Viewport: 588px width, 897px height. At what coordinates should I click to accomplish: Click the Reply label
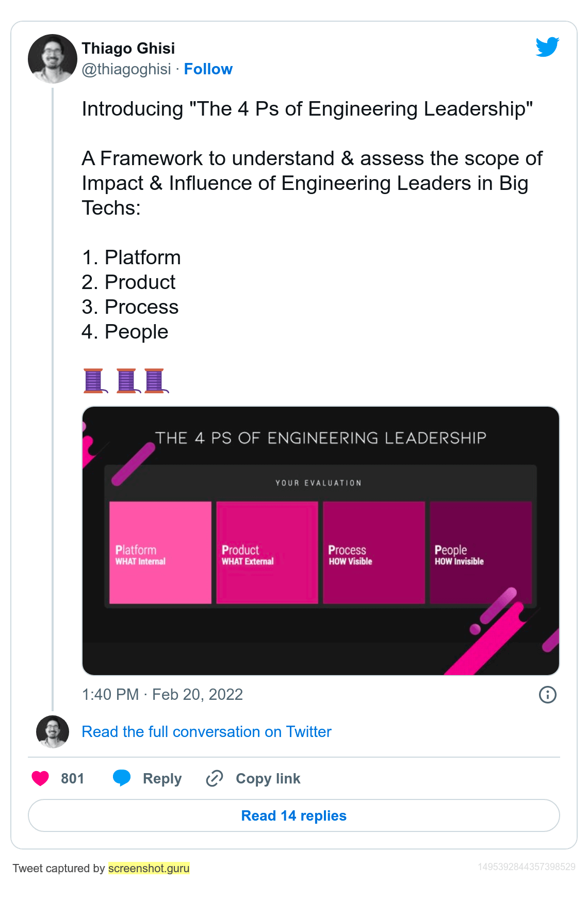(162, 778)
